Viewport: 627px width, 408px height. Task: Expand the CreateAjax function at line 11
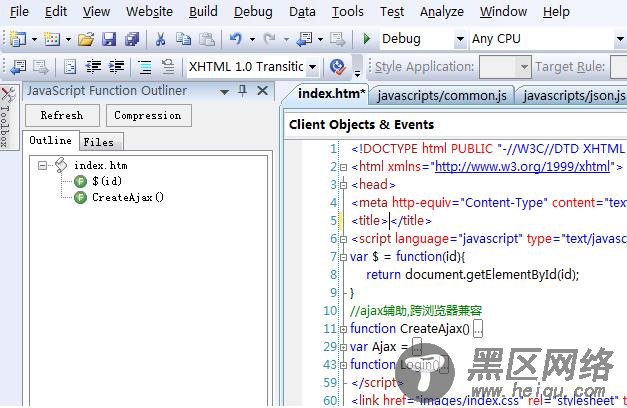(343, 330)
